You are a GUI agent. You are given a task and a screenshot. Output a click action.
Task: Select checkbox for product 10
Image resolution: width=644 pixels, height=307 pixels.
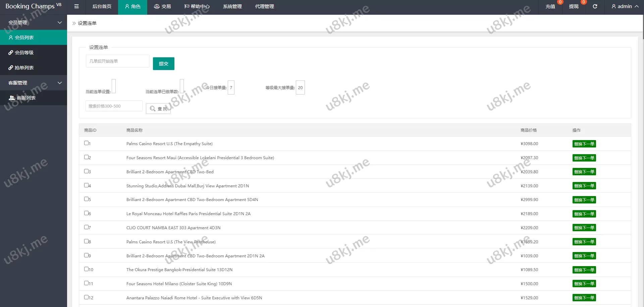(x=86, y=269)
